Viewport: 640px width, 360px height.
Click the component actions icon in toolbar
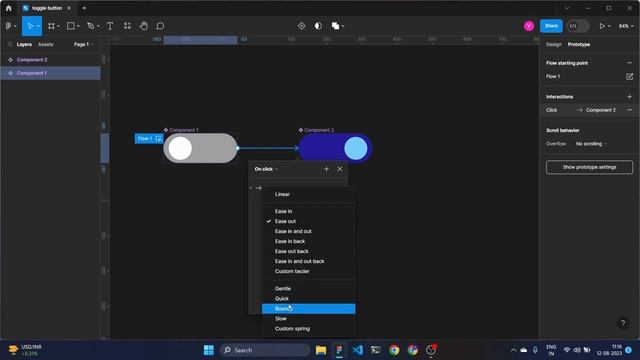pos(301,26)
